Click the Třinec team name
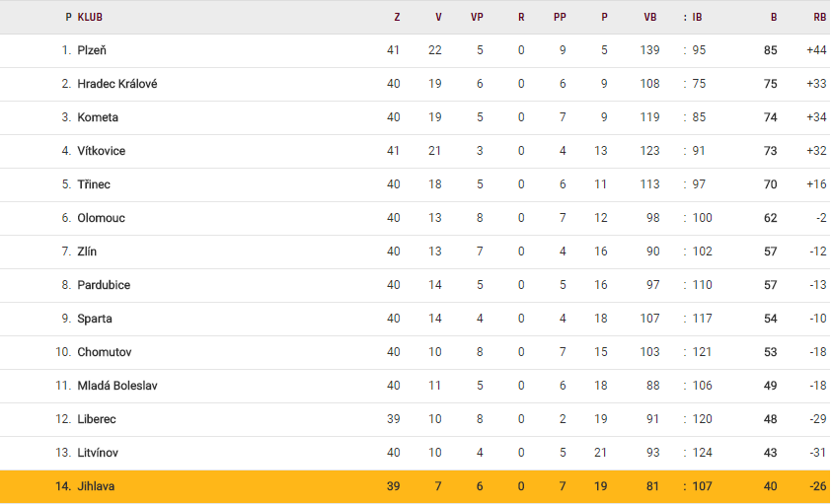Viewport: 832px width, 504px height. 95,184
